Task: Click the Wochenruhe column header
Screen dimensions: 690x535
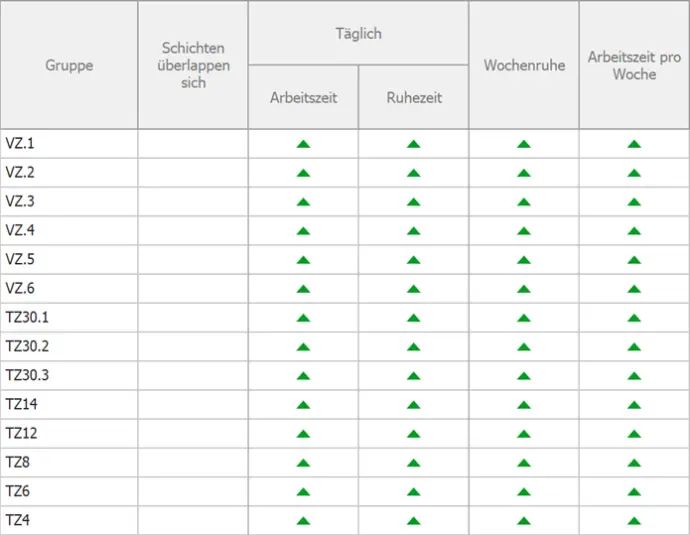Action: 524,65
